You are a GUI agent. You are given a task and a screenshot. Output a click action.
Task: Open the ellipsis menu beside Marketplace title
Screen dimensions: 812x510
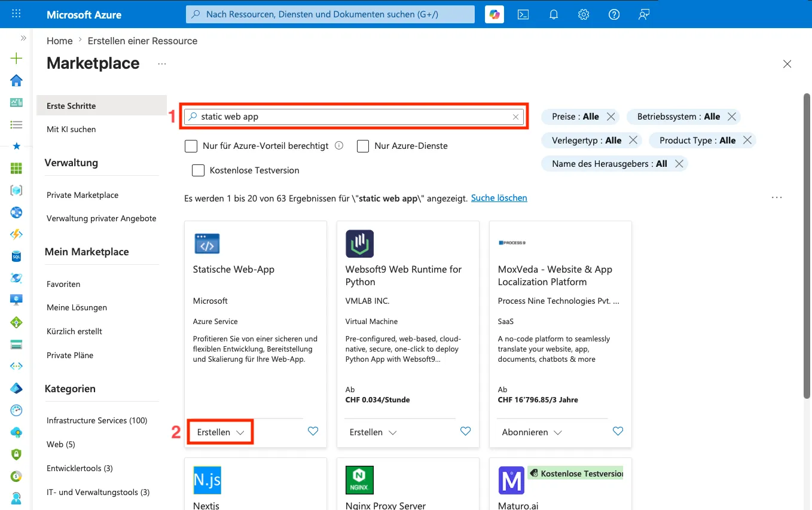pyautogui.click(x=162, y=63)
